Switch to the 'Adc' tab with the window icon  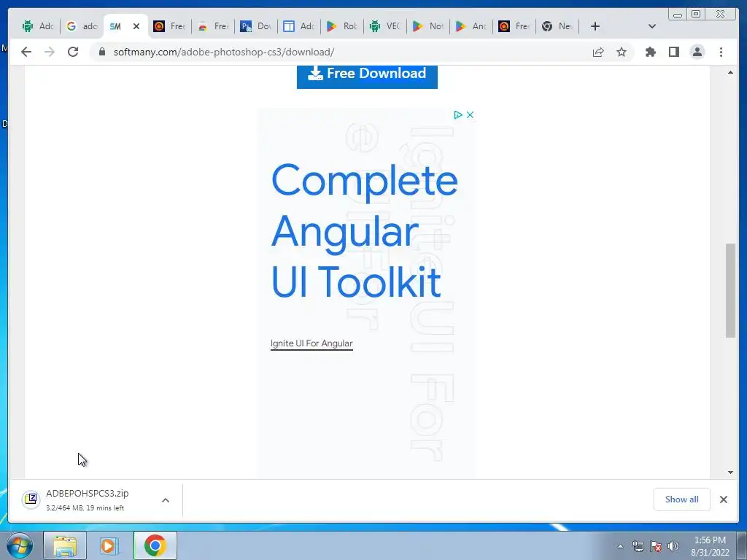point(299,26)
